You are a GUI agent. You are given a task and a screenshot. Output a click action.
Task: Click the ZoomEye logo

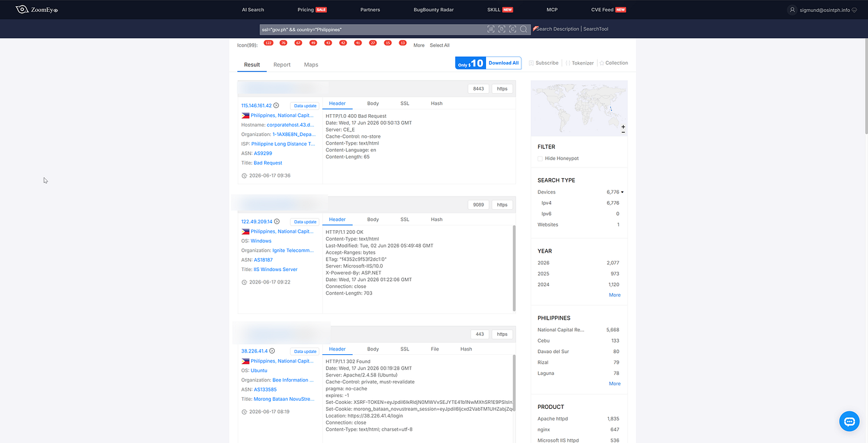(x=37, y=9)
